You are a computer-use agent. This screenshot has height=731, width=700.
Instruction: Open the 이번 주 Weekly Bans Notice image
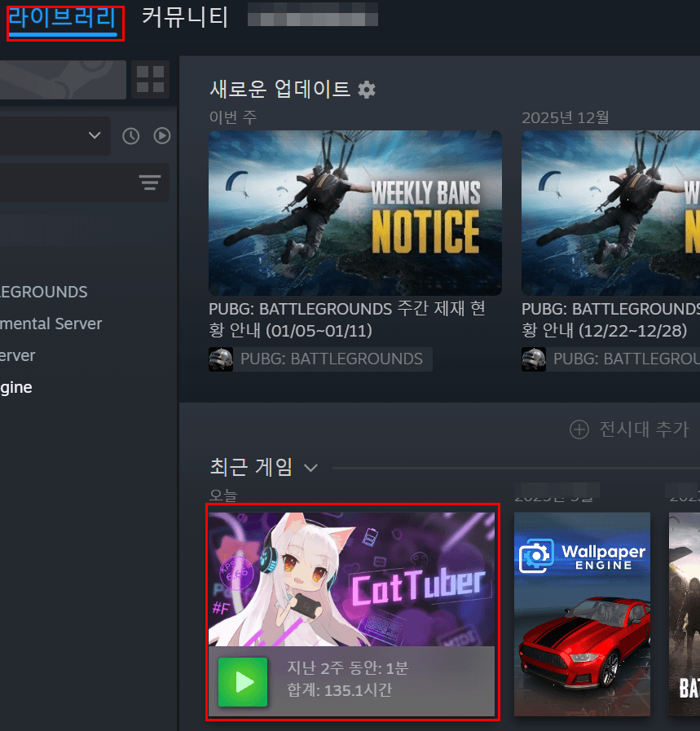pos(354,213)
